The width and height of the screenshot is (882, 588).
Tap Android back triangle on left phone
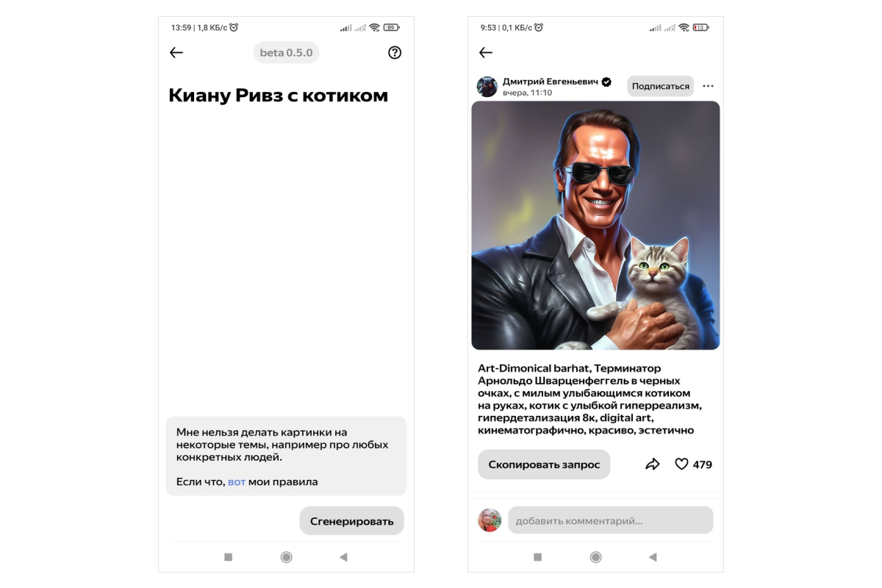pyautogui.click(x=343, y=557)
